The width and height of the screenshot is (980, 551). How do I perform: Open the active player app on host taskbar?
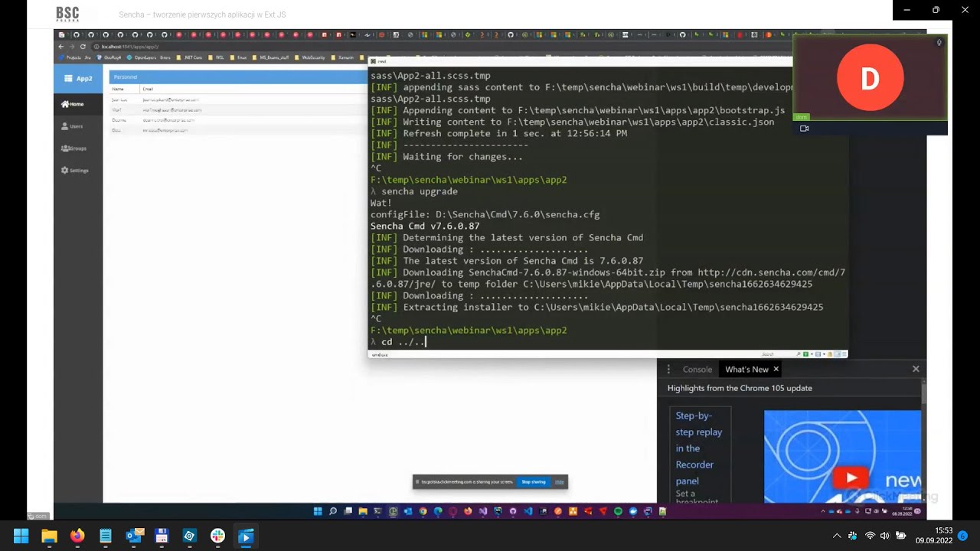[x=246, y=536]
